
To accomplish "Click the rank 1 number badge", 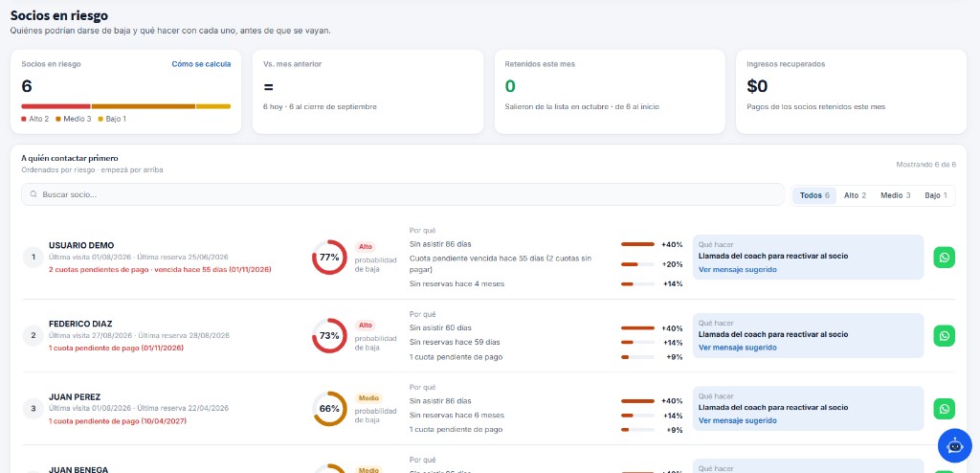I will tap(33, 258).
